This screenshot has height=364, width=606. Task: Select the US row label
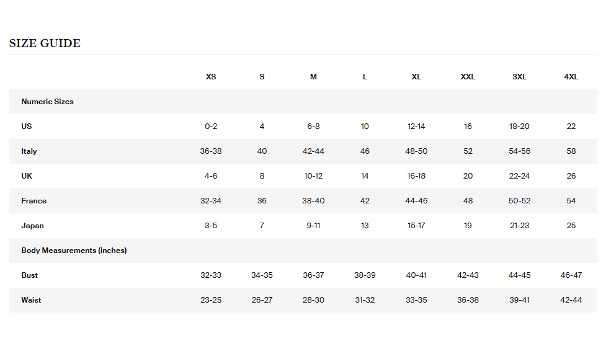[27, 127]
